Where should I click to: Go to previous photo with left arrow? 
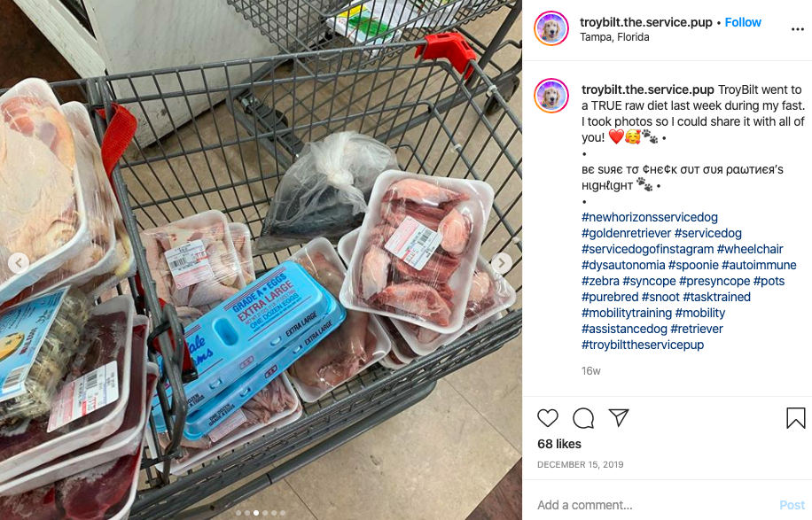coord(19,263)
